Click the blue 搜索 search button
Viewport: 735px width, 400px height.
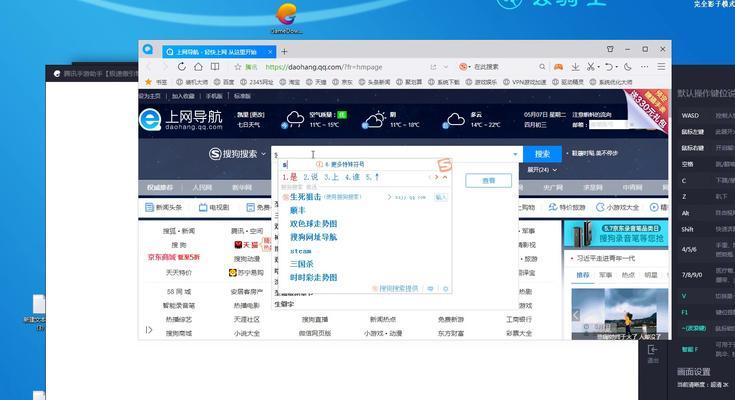542,153
